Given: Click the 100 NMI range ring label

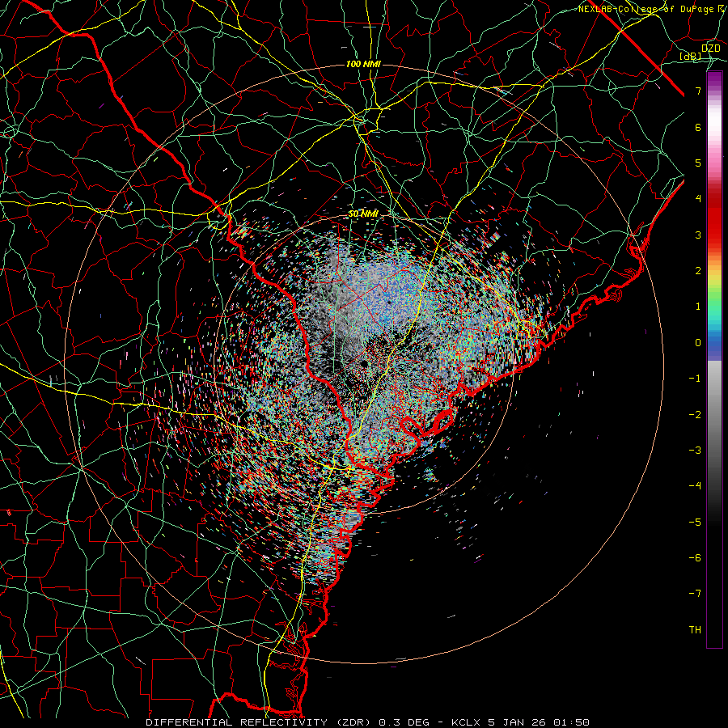Looking at the screenshot, I should tap(363, 64).
